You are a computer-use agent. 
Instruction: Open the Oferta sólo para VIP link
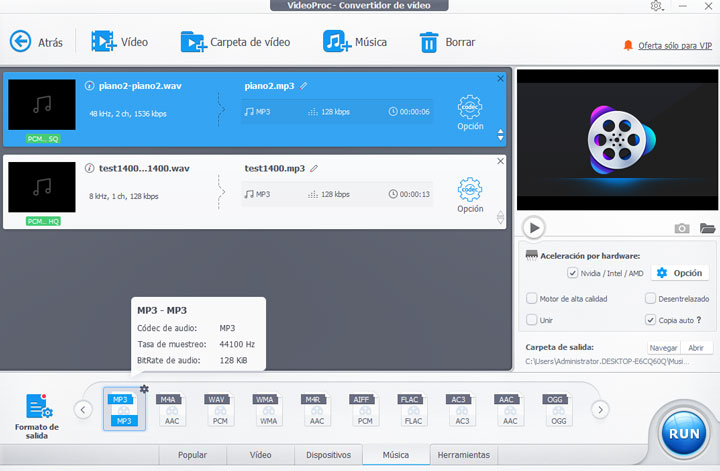[x=675, y=45]
